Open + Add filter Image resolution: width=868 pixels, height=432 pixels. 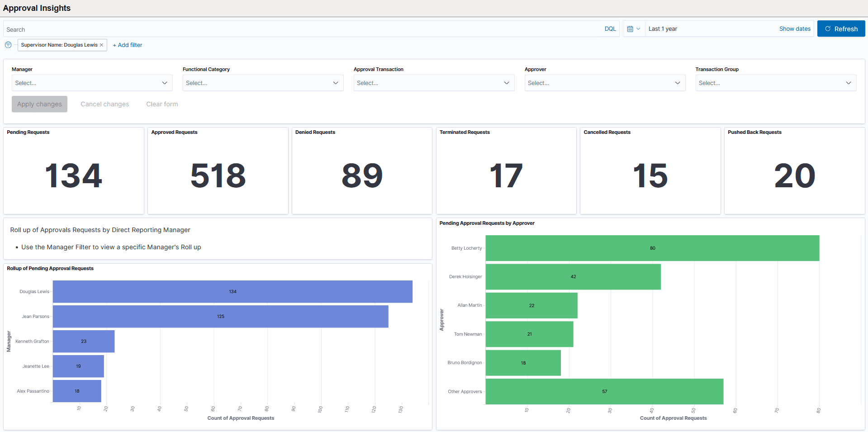[x=127, y=45]
